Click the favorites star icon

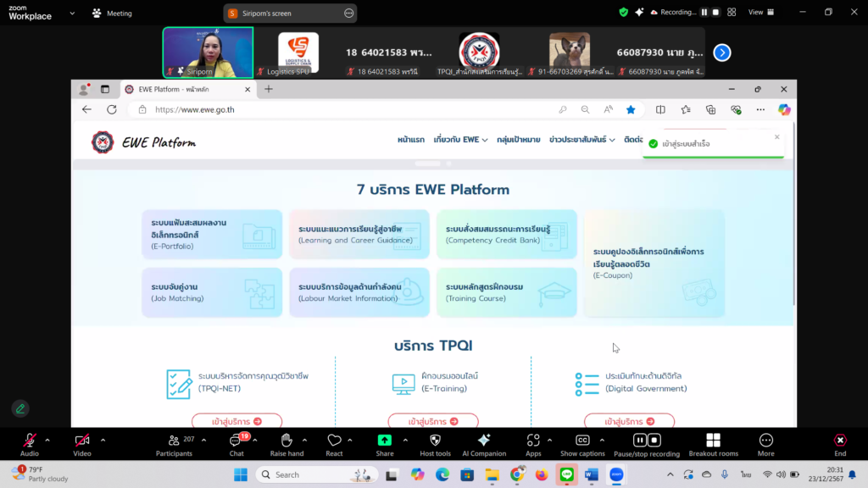(631, 109)
